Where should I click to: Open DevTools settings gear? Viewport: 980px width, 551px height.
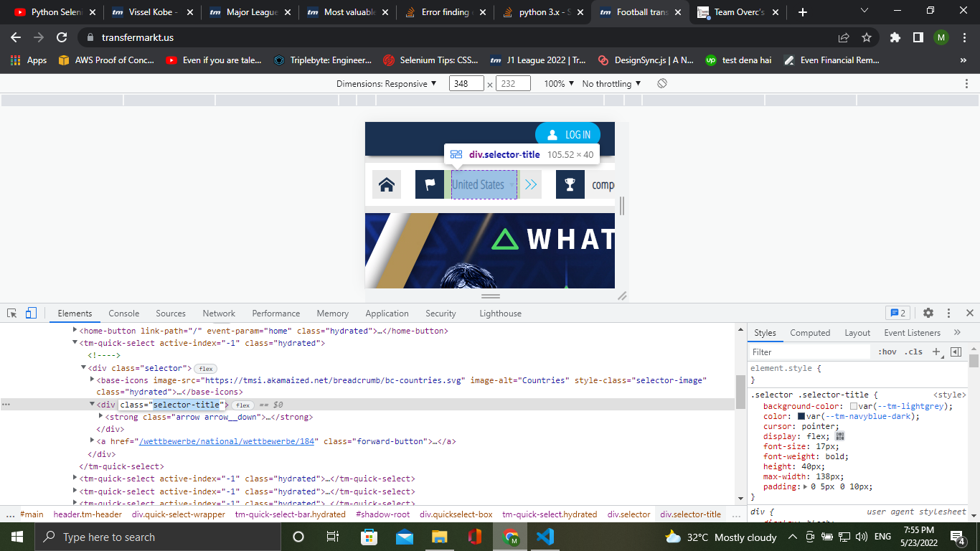pyautogui.click(x=928, y=313)
